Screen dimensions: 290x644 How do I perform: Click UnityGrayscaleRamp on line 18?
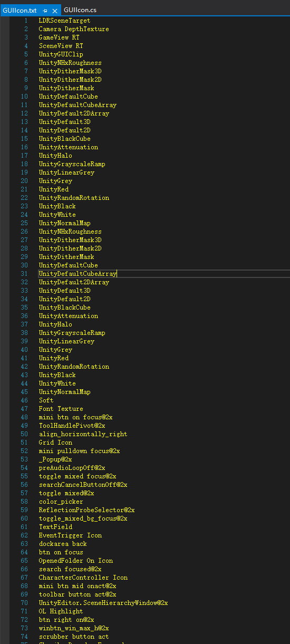tap(72, 164)
